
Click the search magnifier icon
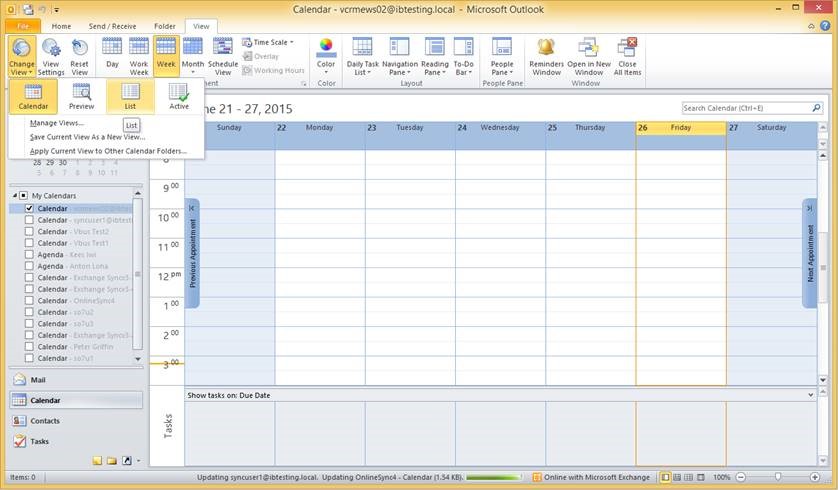816,108
